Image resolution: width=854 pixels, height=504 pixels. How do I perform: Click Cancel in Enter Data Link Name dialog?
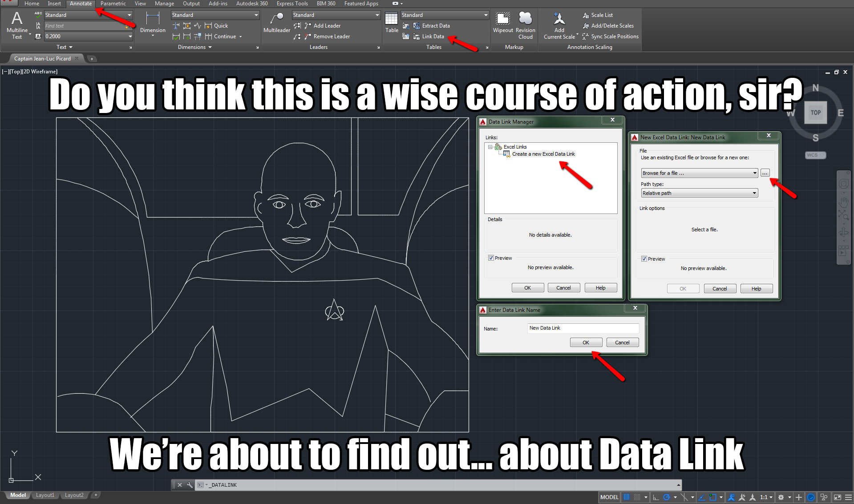pos(622,343)
